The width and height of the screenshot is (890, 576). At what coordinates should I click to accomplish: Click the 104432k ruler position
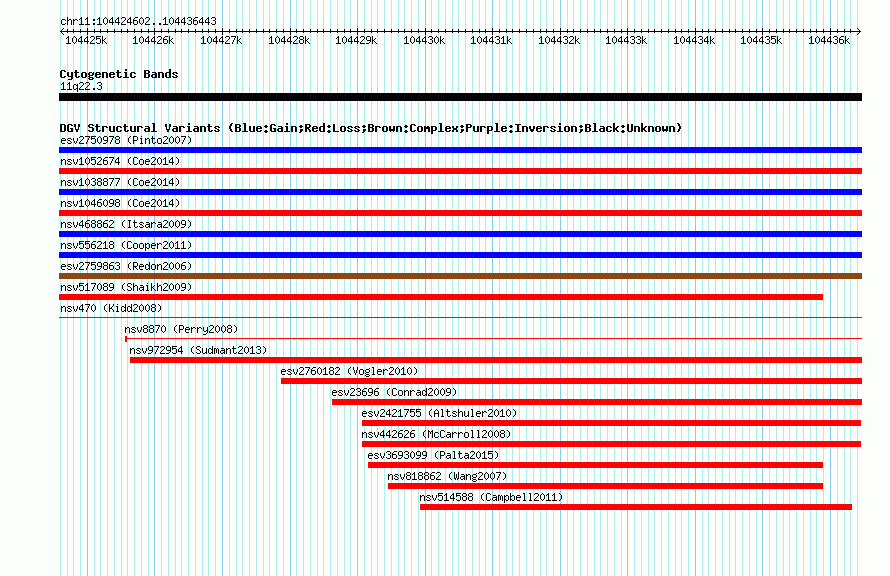[559, 40]
